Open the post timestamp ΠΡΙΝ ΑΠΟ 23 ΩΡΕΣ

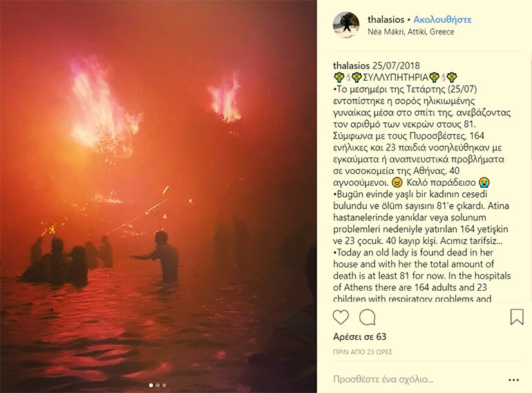coord(363,352)
